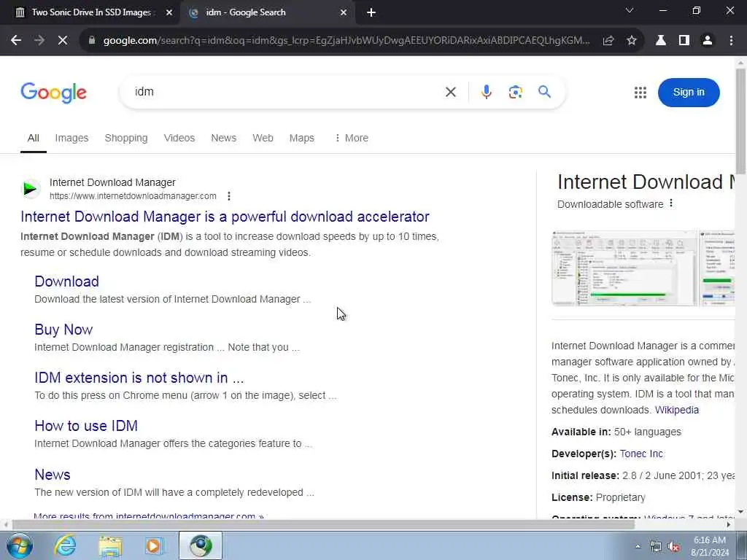Switch to Web results

click(x=263, y=138)
